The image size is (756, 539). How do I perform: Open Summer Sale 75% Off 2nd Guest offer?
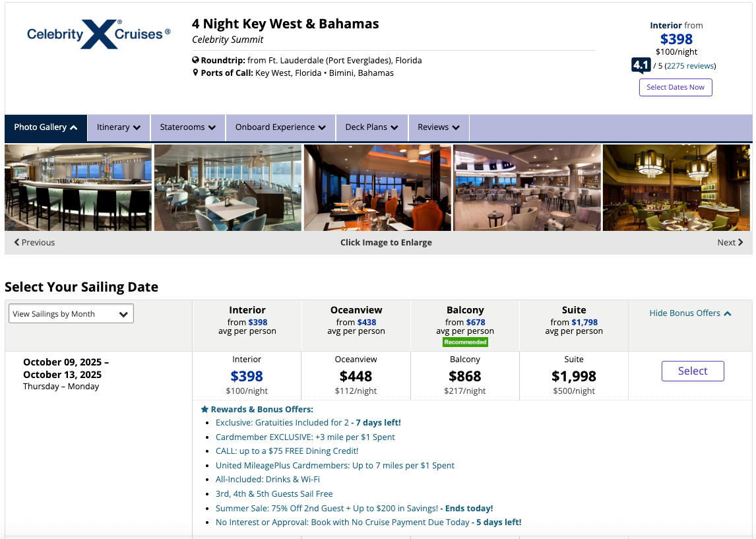pyautogui.click(x=354, y=509)
